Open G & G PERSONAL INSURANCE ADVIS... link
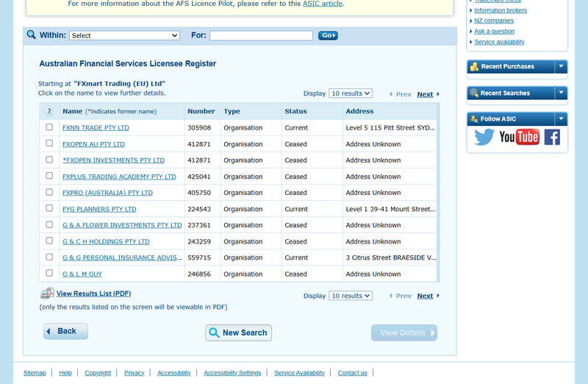 (122, 257)
